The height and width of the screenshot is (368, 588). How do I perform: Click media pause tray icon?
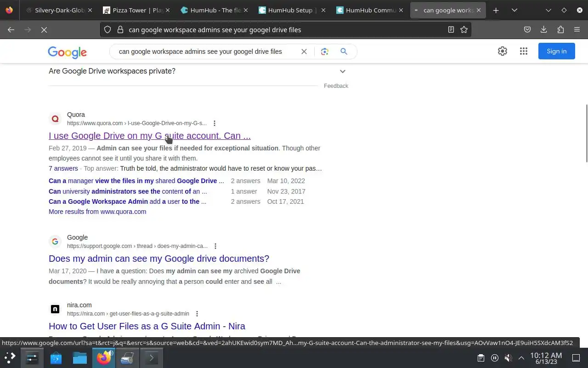coord(494,358)
